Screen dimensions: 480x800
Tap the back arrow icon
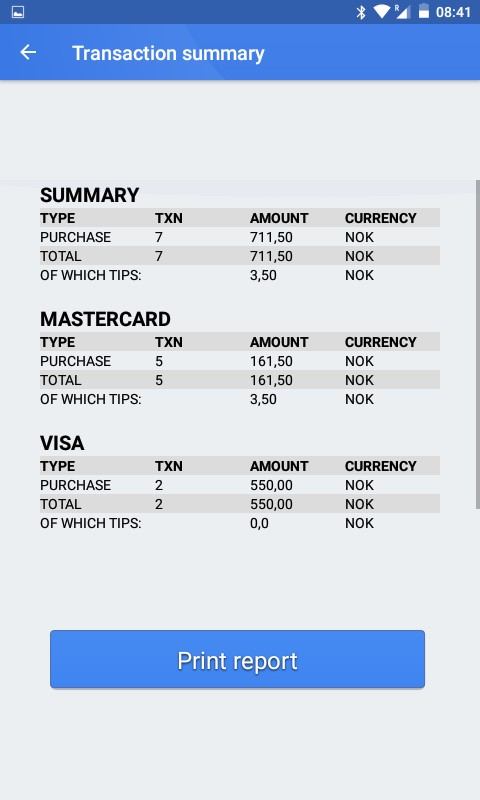coord(28,52)
